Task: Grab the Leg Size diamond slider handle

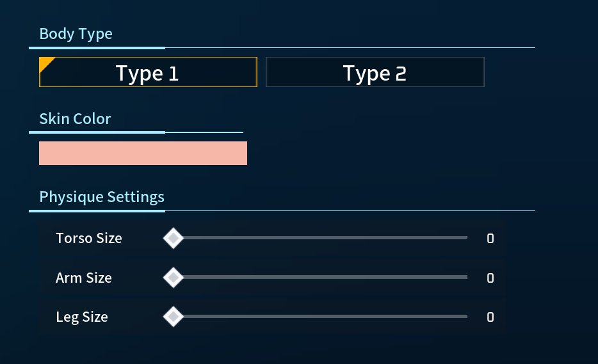Action: (173, 317)
